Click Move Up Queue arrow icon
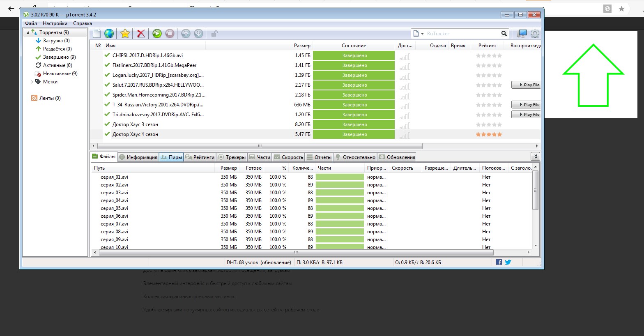This screenshot has height=336, width=644. pyautogui.click(x=186, y=34)
